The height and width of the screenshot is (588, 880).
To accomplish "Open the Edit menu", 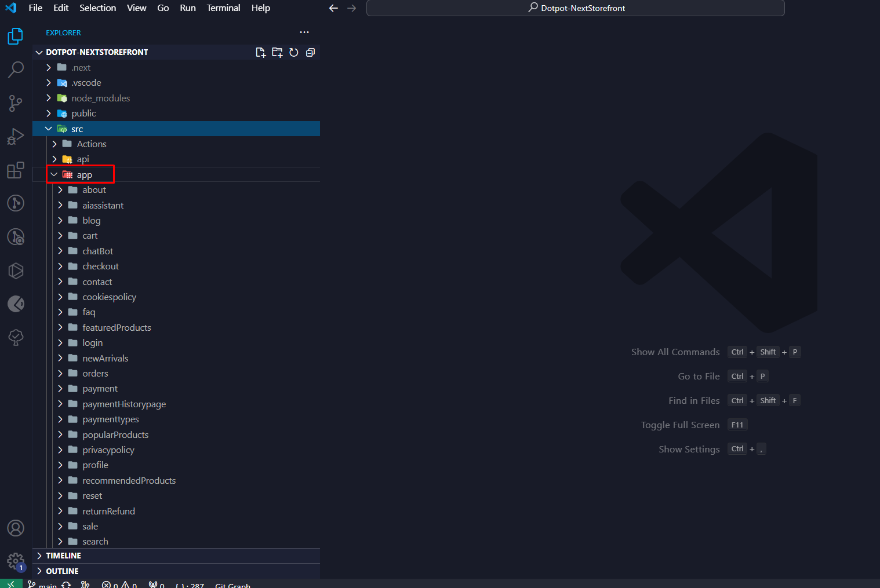I will (61, 8).
